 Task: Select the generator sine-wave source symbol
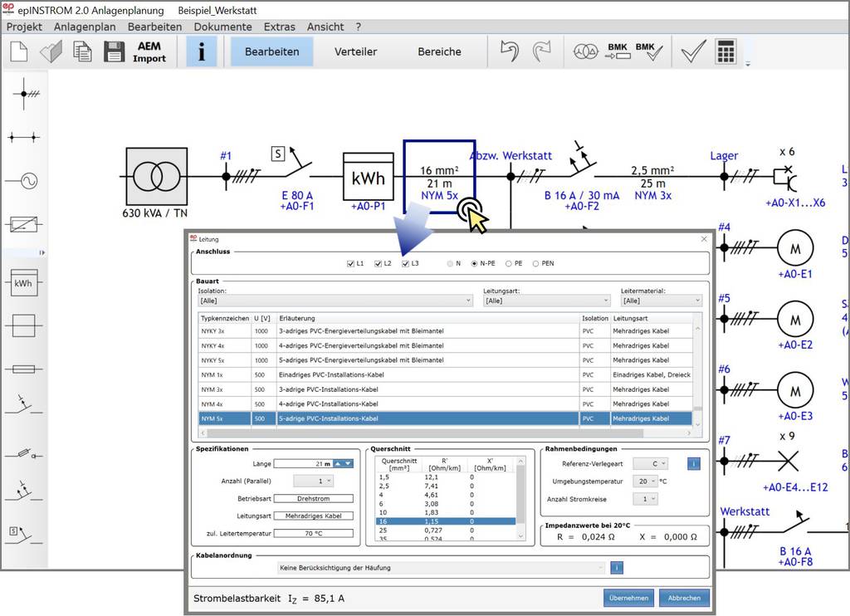(x=23, y=181)
